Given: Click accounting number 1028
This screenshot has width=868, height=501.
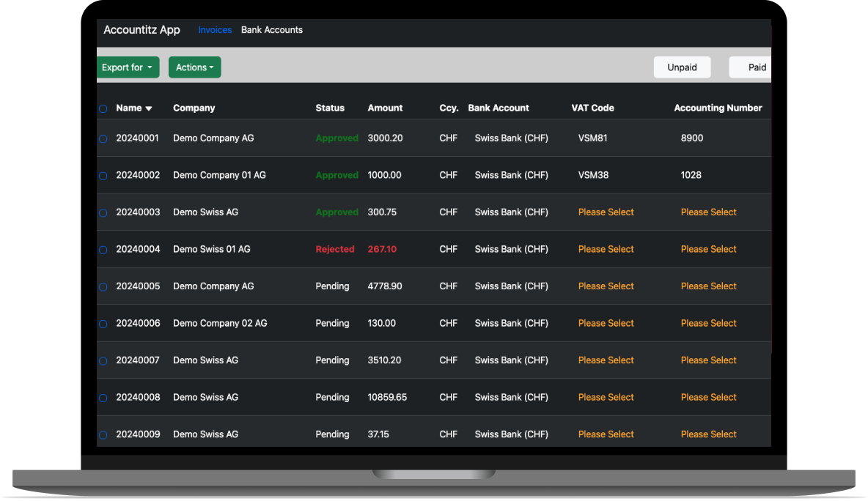Looking at the screenshot, I should [x=691, y=175].
